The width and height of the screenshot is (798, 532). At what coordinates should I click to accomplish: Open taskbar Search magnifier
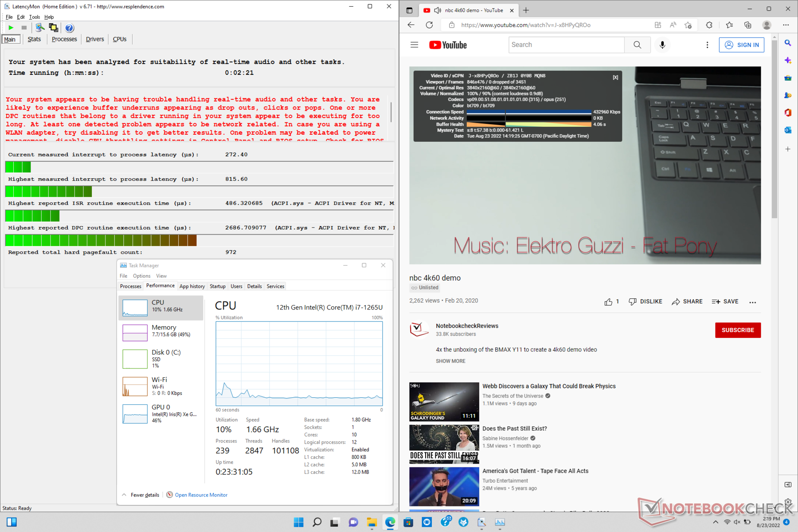pos(317,522)
